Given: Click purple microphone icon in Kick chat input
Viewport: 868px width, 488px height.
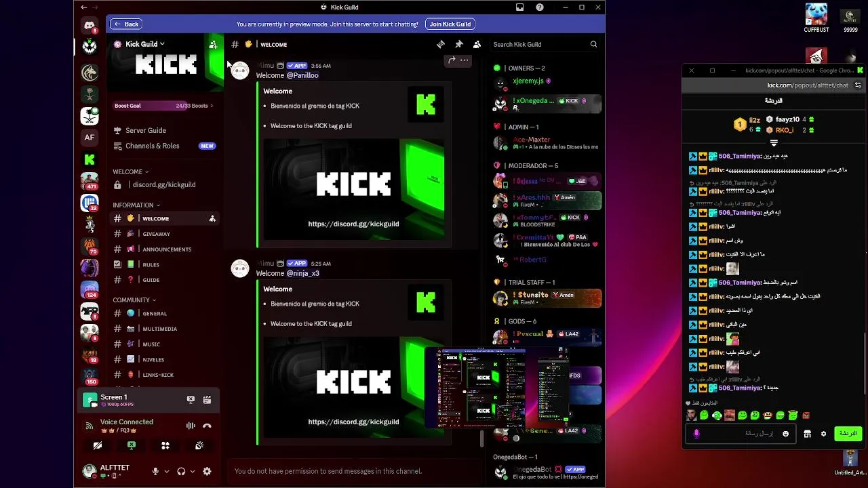Looking at the screenshot, I should click(696, 434).
